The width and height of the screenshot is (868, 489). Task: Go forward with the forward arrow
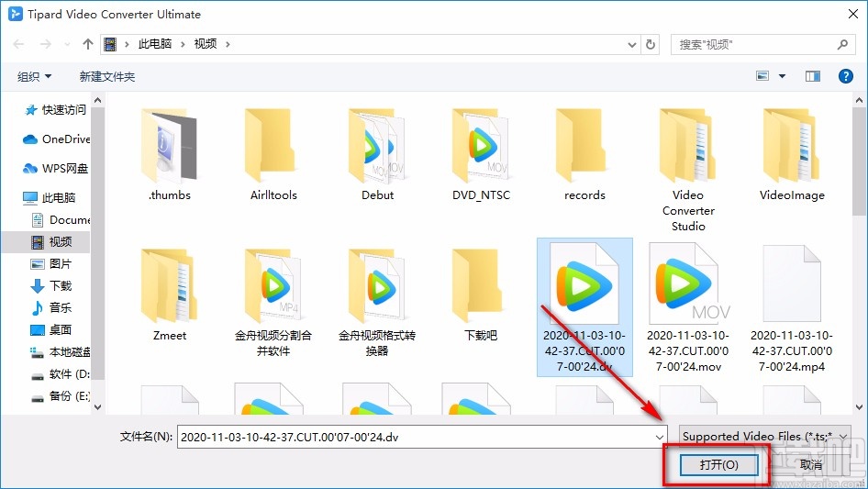pyautogui.click(x=45, y=44)
